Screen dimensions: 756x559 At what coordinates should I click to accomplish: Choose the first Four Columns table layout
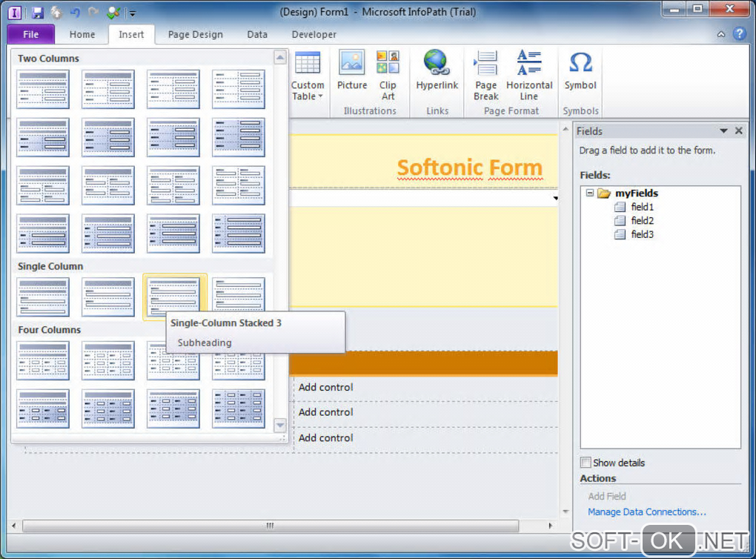point(43,361)
